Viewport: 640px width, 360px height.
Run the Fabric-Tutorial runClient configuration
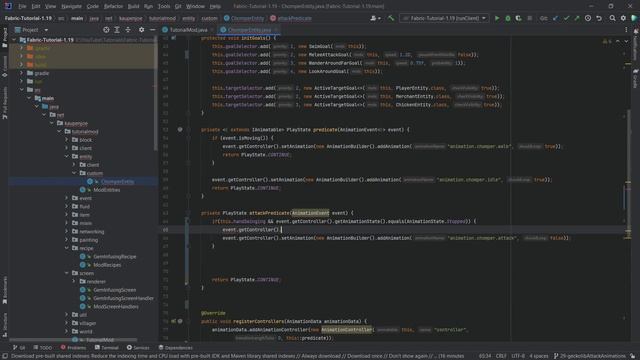coord(497,18)
